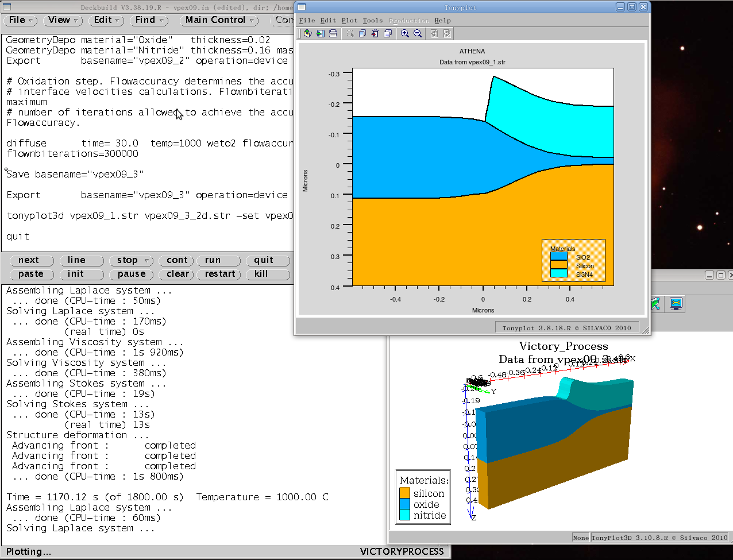733x560 pixels.
Task: Click the zoom in magnifier icon
Action: pyautogui.click(x=405, y=34)
